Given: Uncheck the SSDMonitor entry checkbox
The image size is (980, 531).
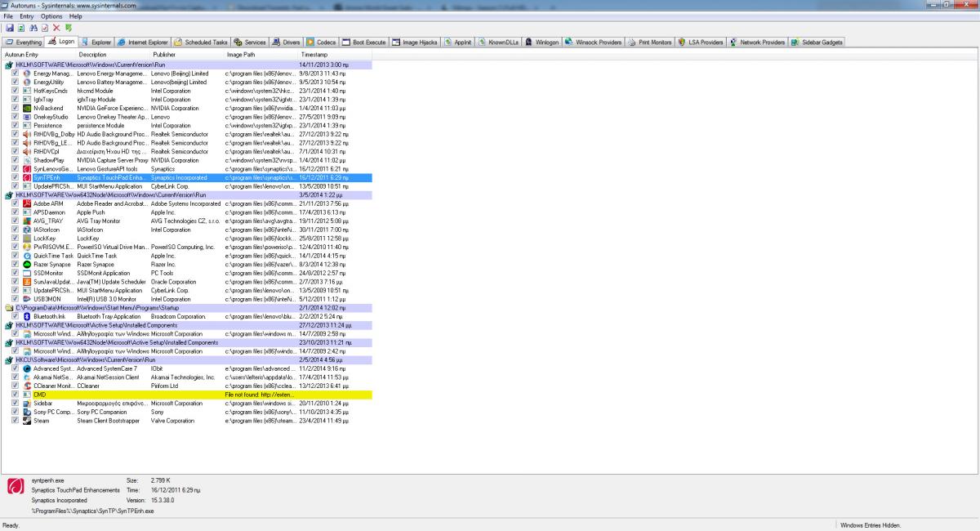Looking at the screenshot, I should coord(16,273).
